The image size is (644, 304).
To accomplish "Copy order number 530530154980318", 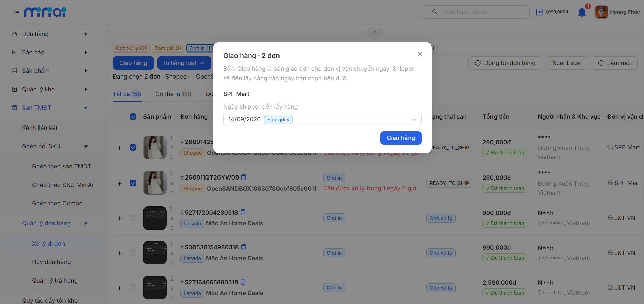I will point(244,247).
